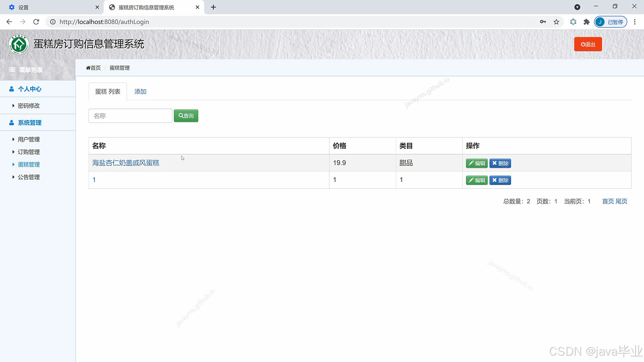Switch to the 蛋糕 列表 tab
The image size is (644, 362).
coord(108,92)
